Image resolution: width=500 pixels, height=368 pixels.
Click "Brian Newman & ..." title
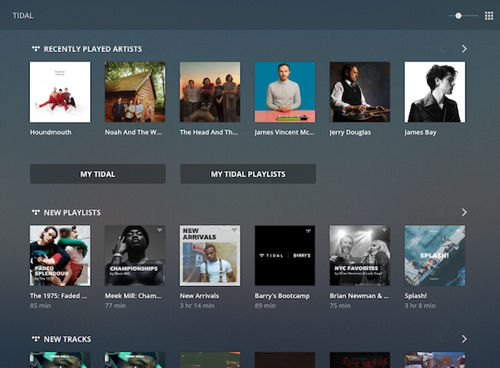coord(359,296)
